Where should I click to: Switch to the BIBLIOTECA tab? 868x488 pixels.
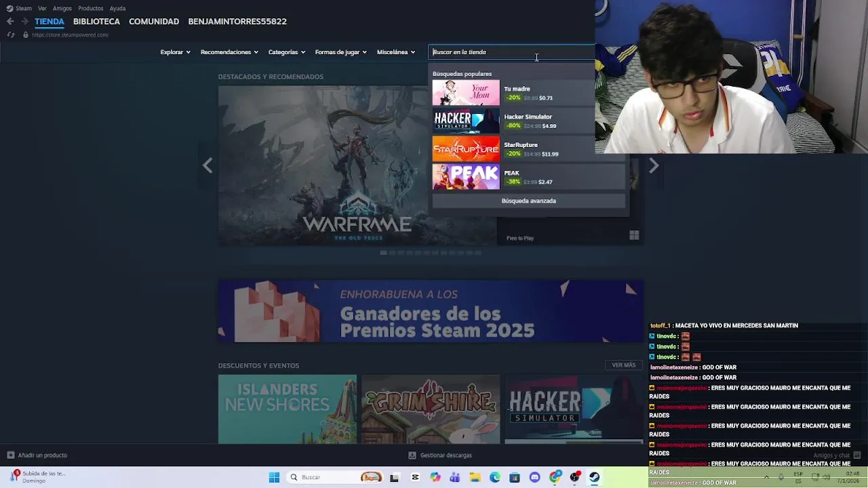(96, 22)
